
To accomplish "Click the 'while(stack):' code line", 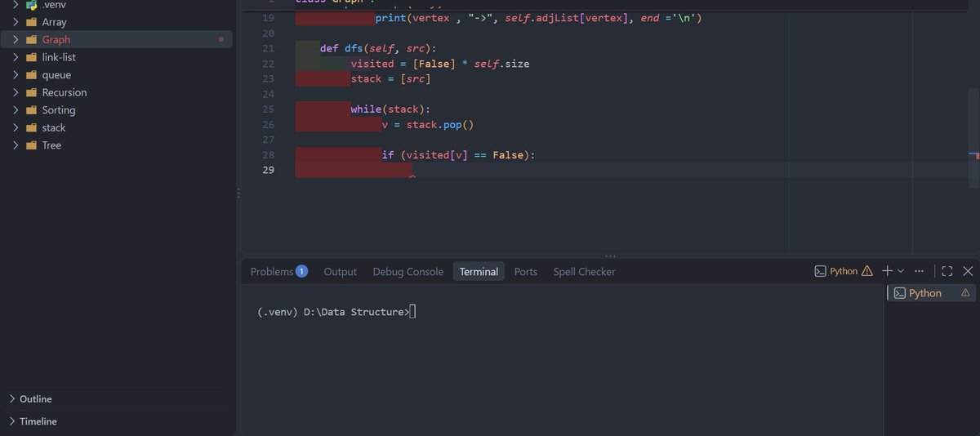I will tap(390, 109).
